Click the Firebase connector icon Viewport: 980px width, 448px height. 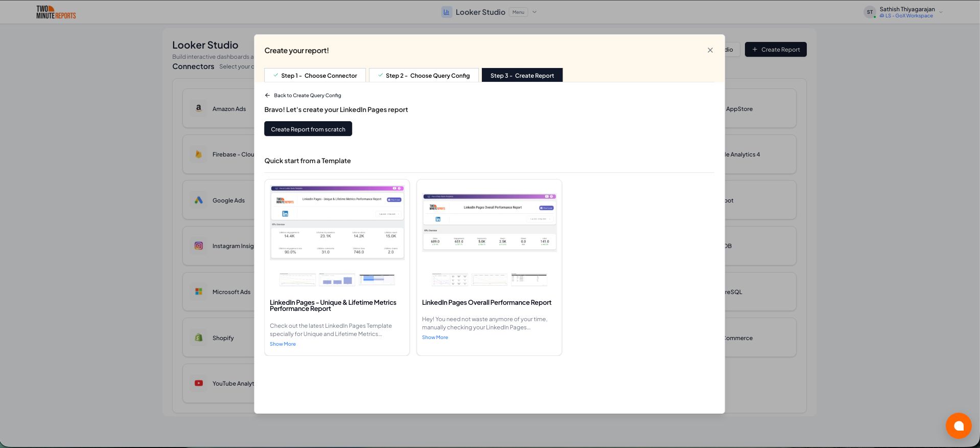coord(199,154)
